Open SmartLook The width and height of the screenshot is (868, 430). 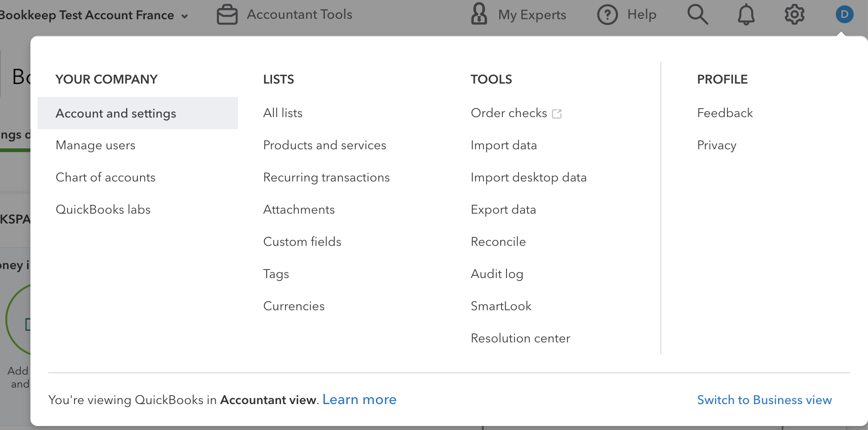[x=501, y=306]
